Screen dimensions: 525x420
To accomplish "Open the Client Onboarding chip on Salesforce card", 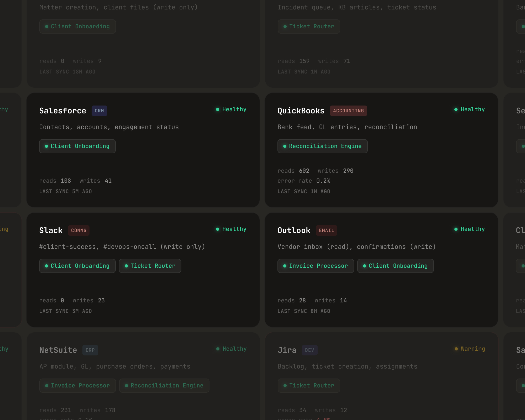I will pos(77,146).
